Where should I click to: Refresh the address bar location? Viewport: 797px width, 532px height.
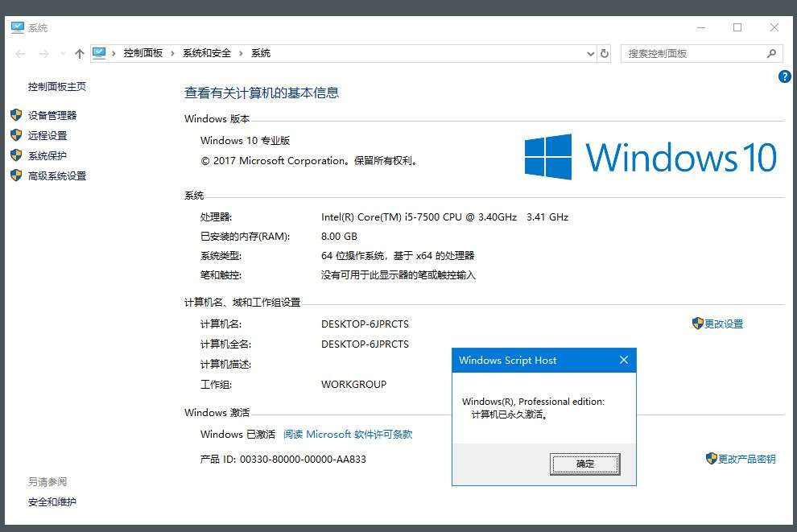[605, 53]
